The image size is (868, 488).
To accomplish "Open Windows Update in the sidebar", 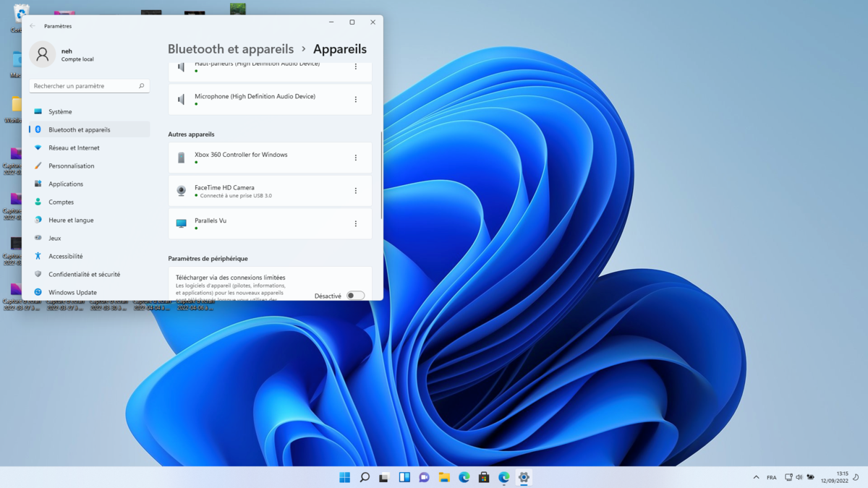I will point(90,292).
